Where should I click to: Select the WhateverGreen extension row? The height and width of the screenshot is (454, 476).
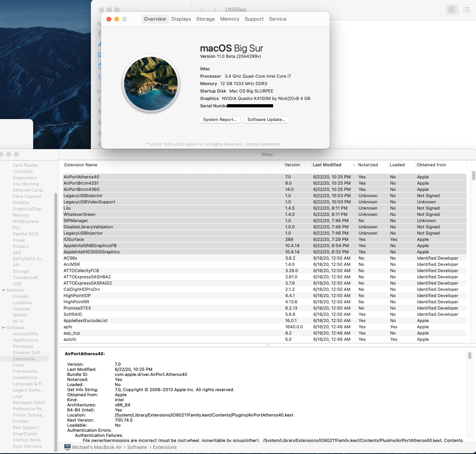[265, 214]
